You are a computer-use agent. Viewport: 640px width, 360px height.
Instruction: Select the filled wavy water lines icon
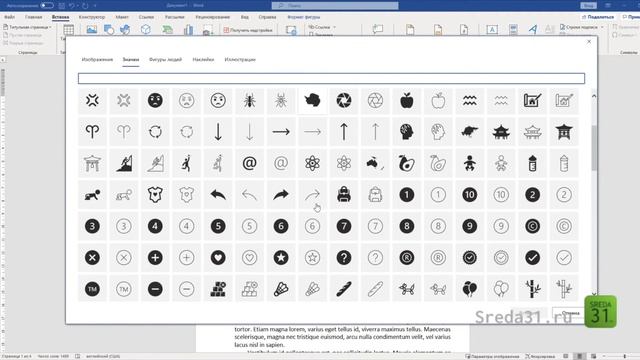(469, 100)
